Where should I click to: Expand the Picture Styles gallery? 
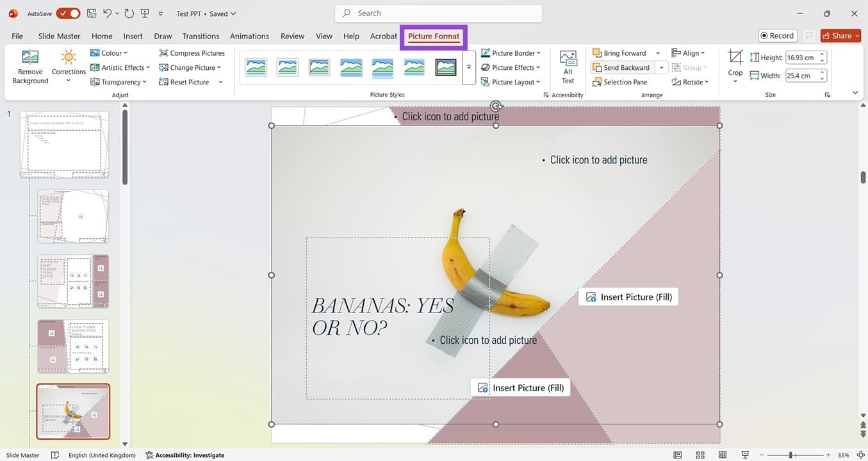tap(469, 67)
